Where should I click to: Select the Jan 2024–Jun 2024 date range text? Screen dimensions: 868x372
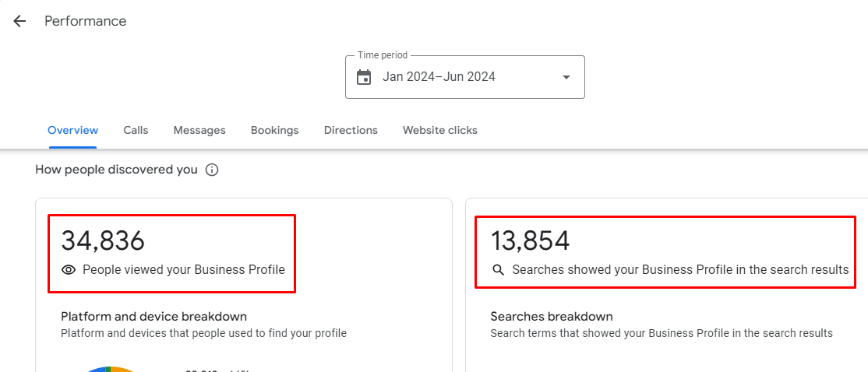pos(439,77)
